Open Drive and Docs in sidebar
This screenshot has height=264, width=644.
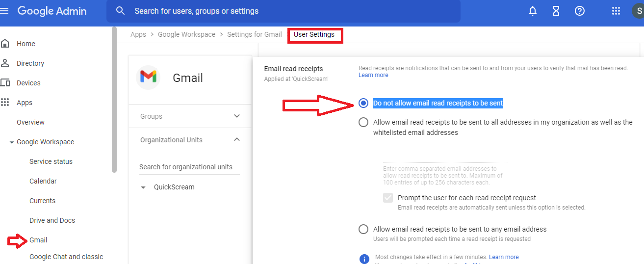coord(52,220)
